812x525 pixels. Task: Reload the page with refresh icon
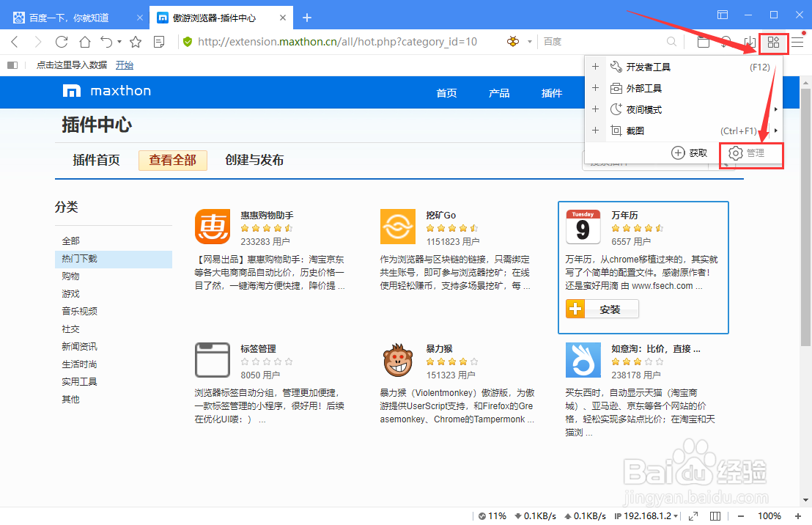62,42
